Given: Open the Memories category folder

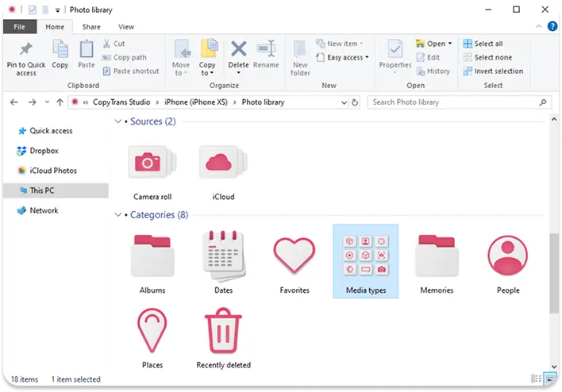Looking at the screenshot, I should pyautogui.click(x=437, y=263).
